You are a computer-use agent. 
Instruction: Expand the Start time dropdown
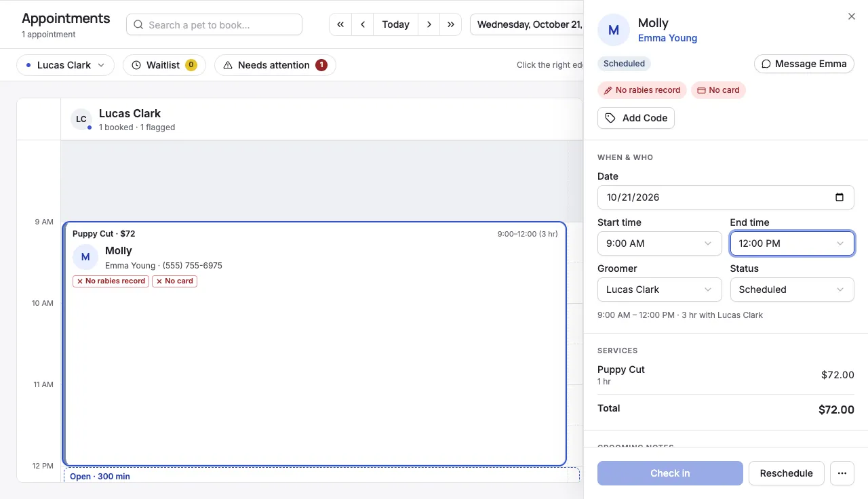click(659, 243)
